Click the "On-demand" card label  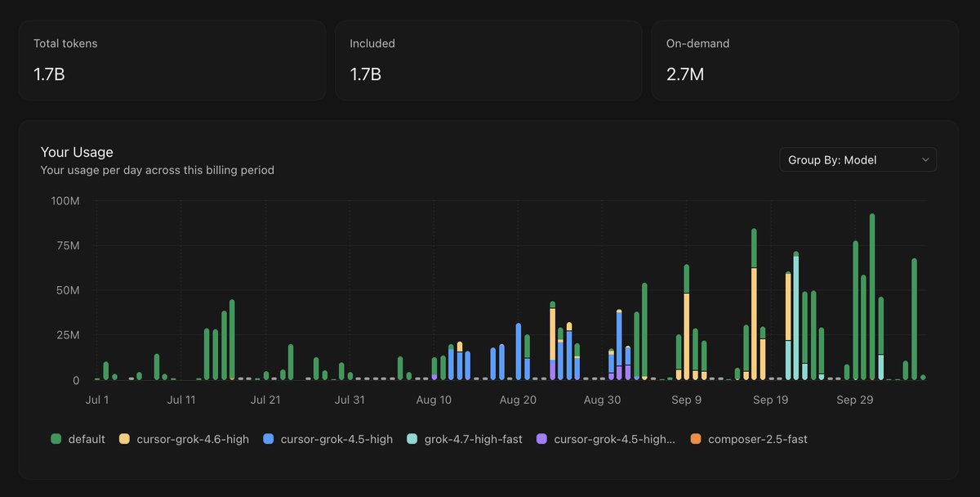697,43
